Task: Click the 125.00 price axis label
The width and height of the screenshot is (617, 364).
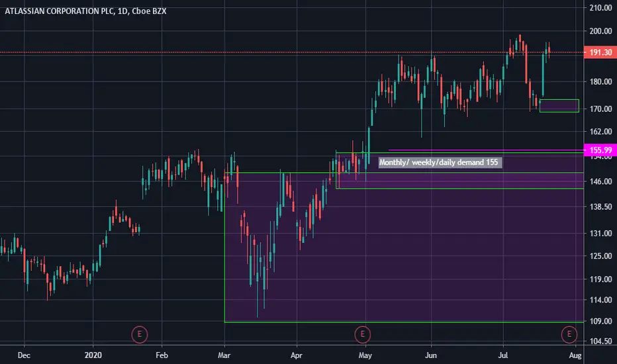Action: click(x=600, y=255)
